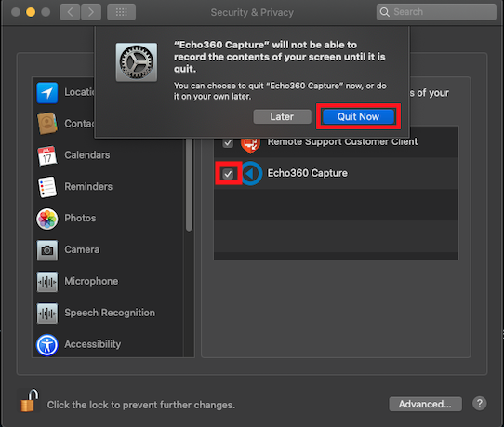Select the Photos label
Viewport: 504px width, 427px height.
(80, 218)
